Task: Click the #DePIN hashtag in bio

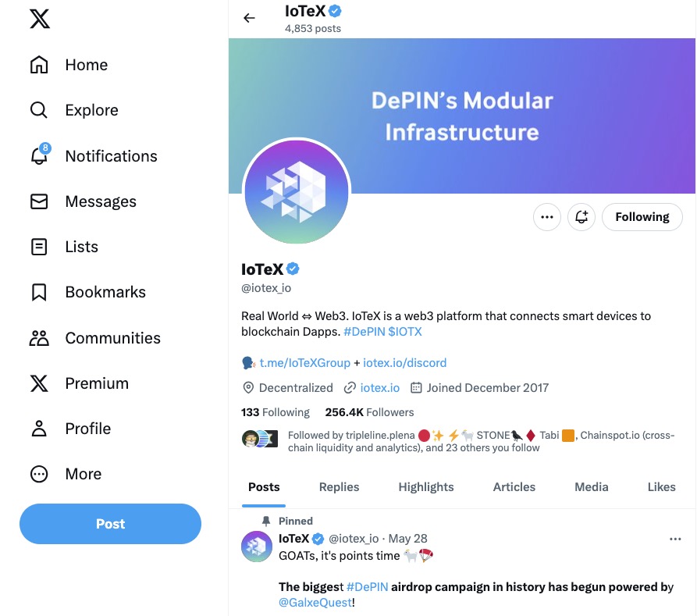Action: tap(364, 332)
